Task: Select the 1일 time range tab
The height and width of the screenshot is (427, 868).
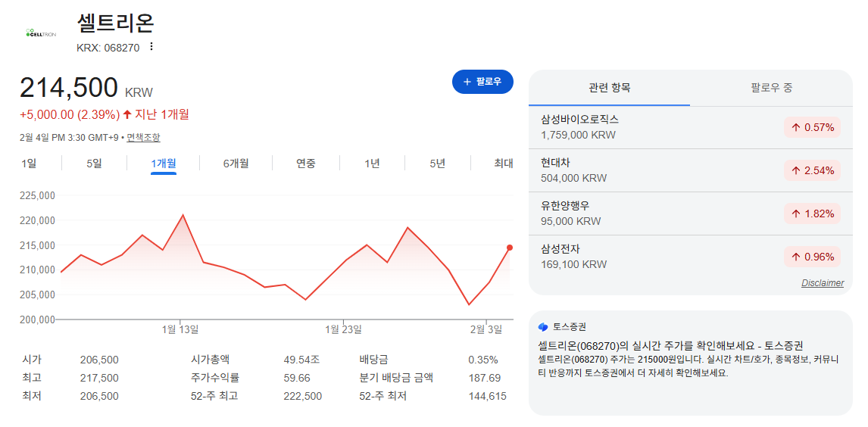Action: click(28, 164)
